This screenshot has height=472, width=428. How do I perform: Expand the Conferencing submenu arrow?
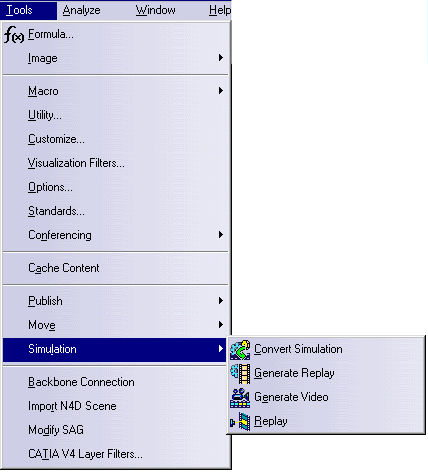click(221, 235)
